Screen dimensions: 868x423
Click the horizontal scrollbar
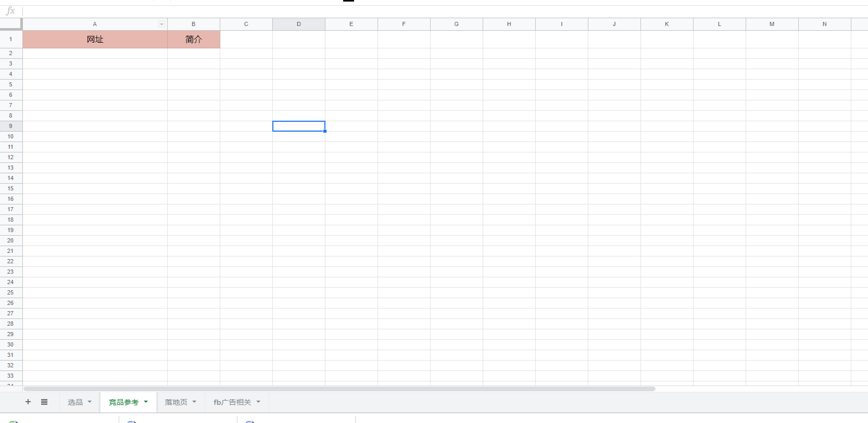tap(338, 389)
